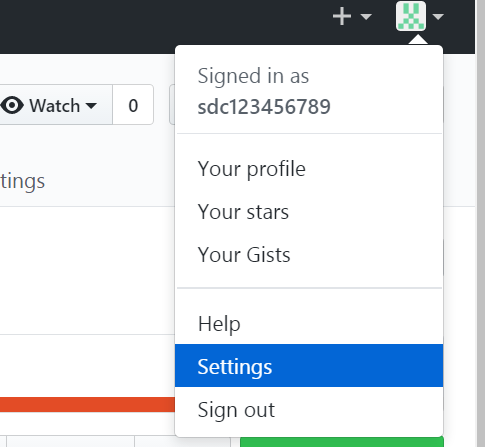Open the watchers count showing 0
Image resolution: width=485 pixels, height=447 pixels.
[133, 105]
